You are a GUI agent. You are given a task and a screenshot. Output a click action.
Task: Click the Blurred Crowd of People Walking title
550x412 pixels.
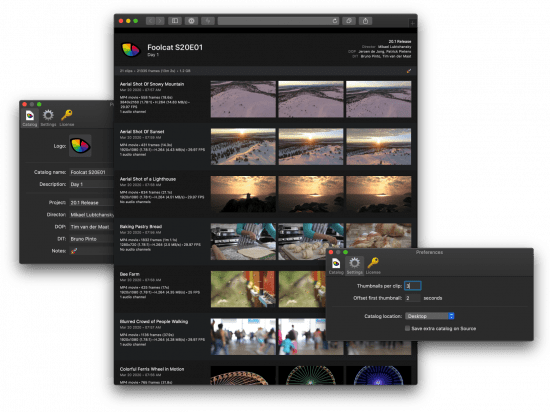pyautogui.click(x=154, y=321)
